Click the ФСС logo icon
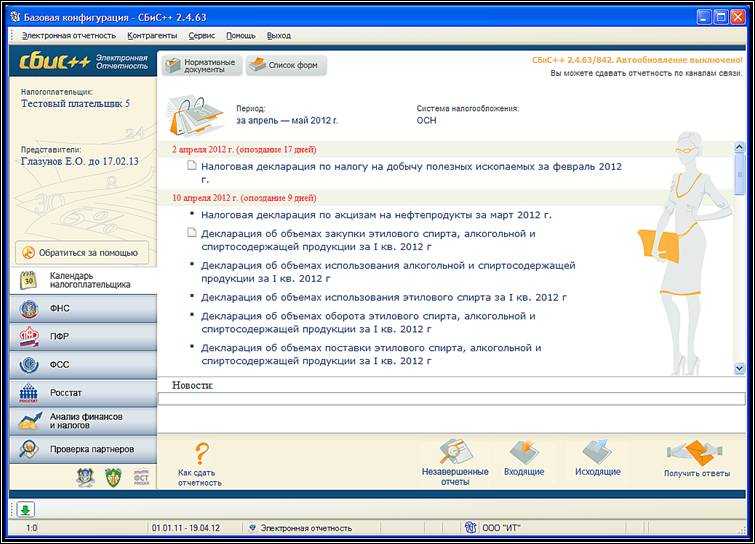 [x=29, y=365]
